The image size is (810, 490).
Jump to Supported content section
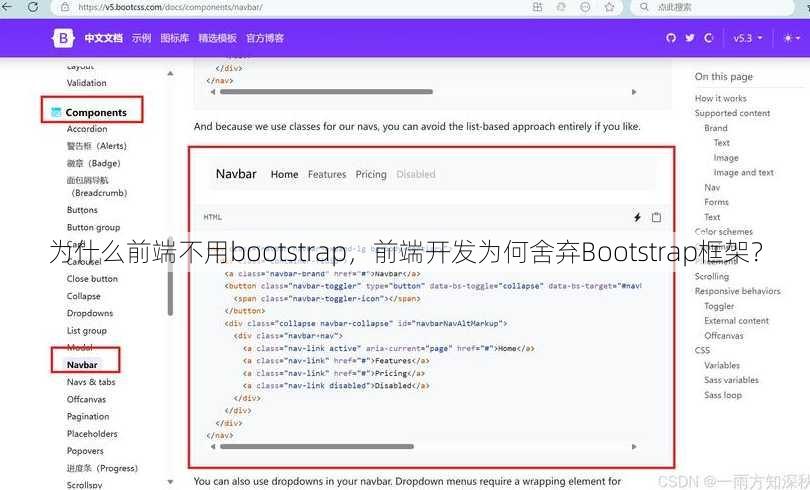tap(732, 113)
